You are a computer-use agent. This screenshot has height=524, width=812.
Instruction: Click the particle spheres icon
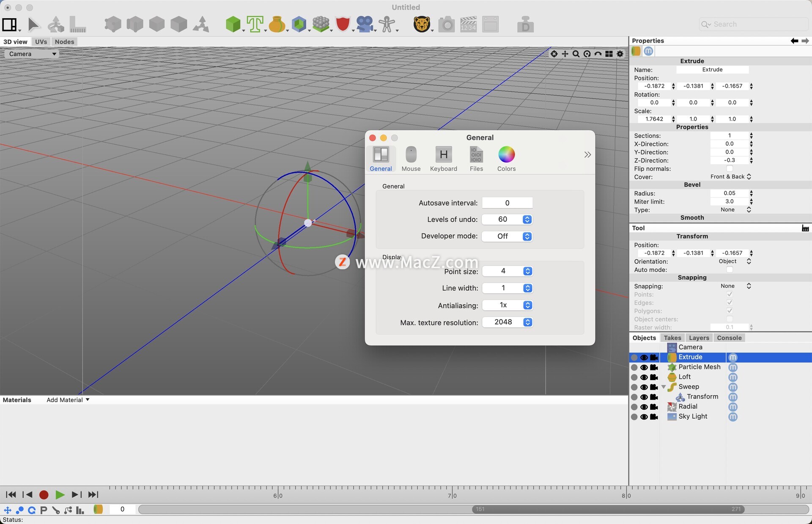[321, 25]
